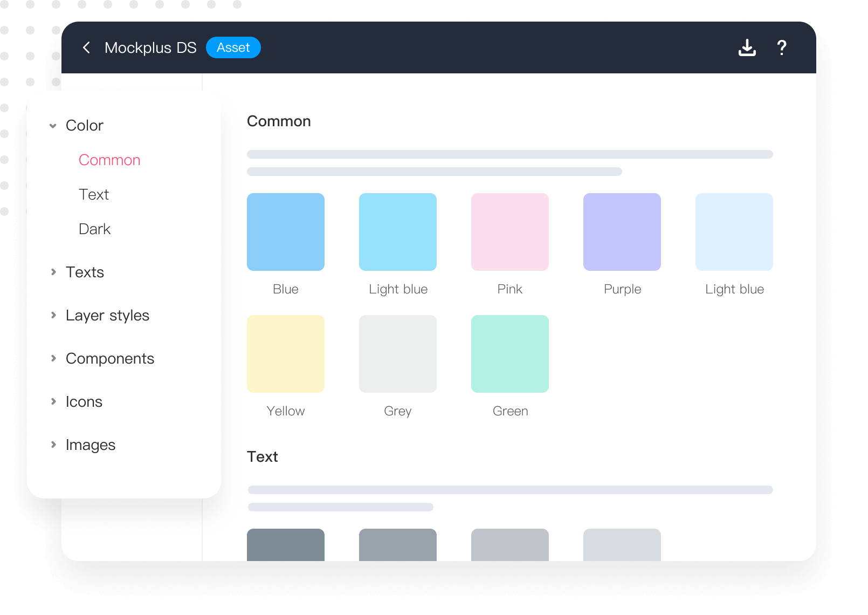
Task: Select the Yellow color swatch
Action: pos(286,354)
